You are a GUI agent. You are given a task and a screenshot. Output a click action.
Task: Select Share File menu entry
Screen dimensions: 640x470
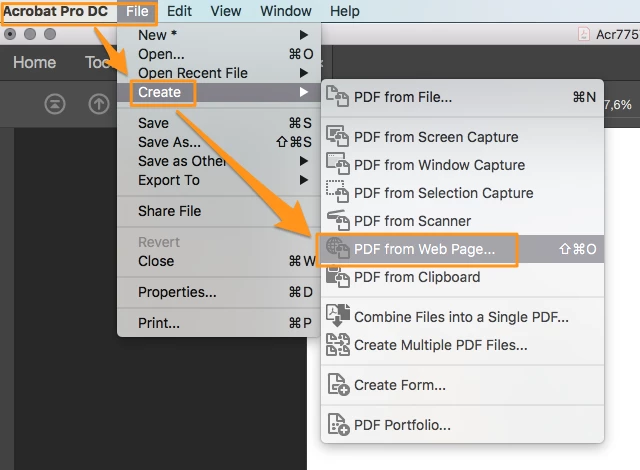(218, 211)
